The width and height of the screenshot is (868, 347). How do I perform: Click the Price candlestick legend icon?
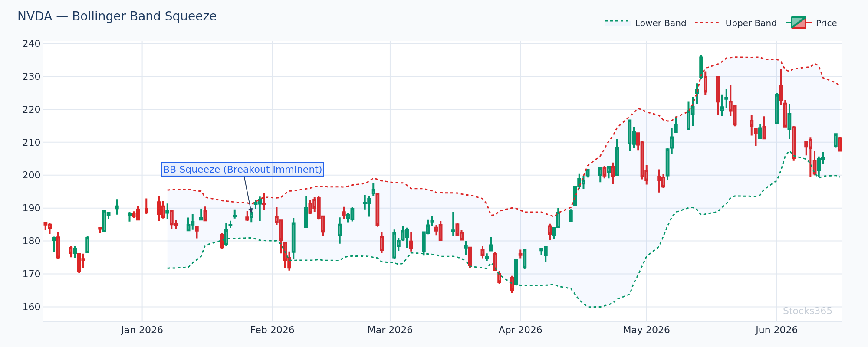(x=798, y=23)
